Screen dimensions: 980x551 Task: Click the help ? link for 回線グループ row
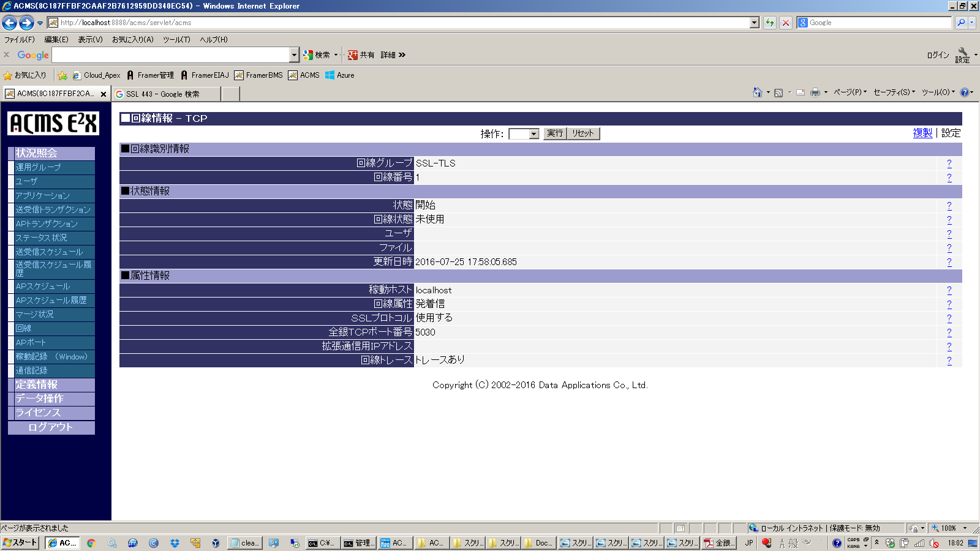tap(949, 163)
